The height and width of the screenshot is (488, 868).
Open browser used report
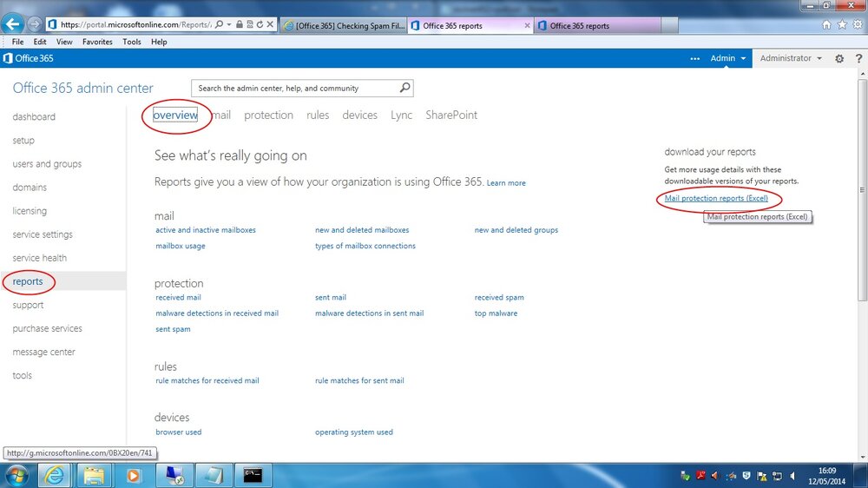178,432
